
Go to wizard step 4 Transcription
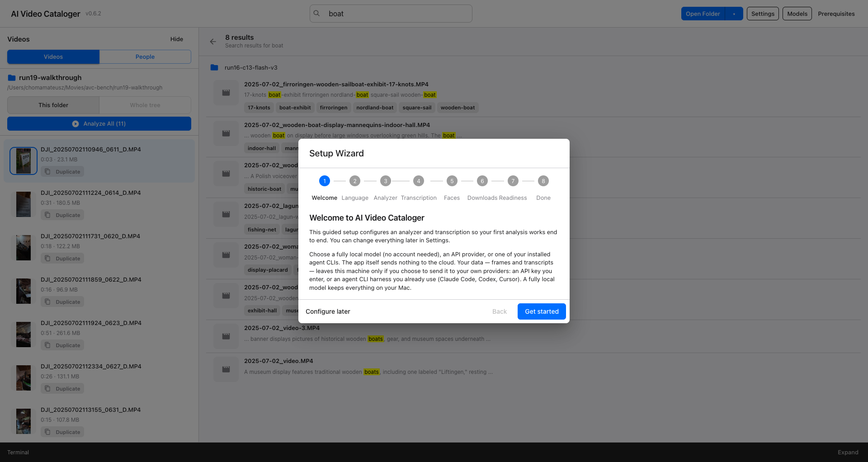click(419, 181)
